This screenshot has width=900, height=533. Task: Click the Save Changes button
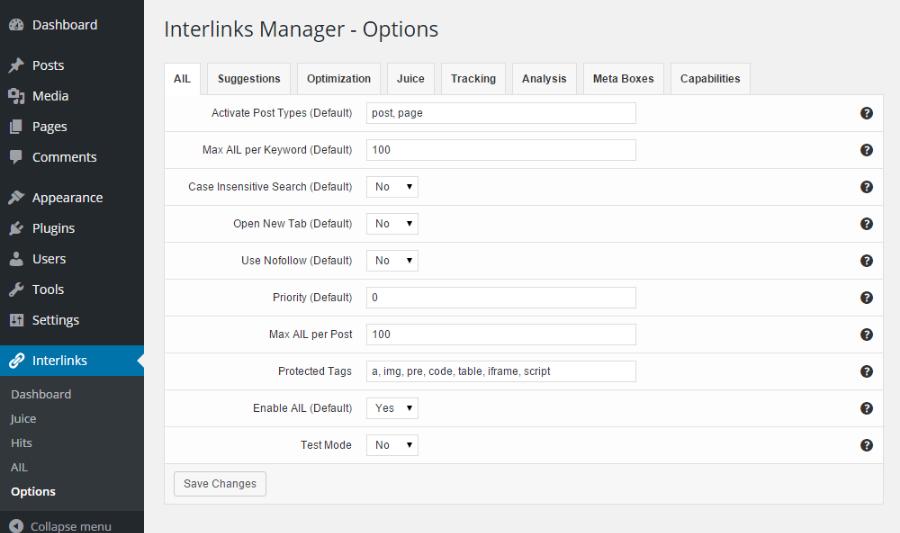[x=220, y=484]
